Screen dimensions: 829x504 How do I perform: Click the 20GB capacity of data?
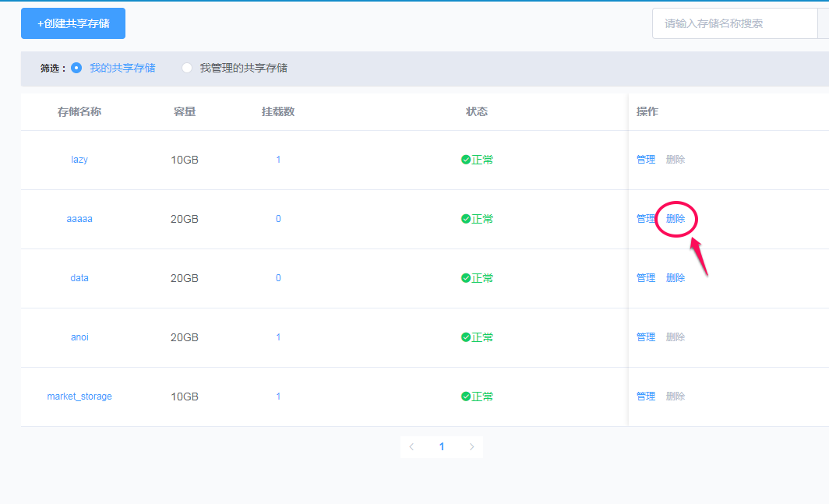pyautogui.click(x=185, y=278)
